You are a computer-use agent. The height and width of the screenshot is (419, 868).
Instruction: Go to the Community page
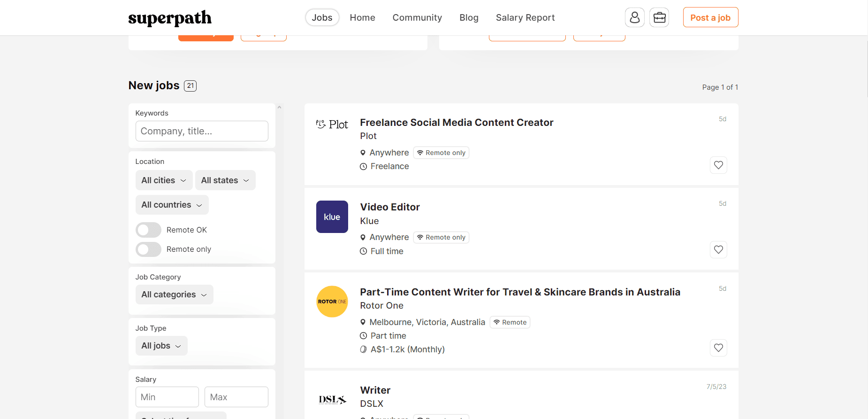[x=417, y=17]
